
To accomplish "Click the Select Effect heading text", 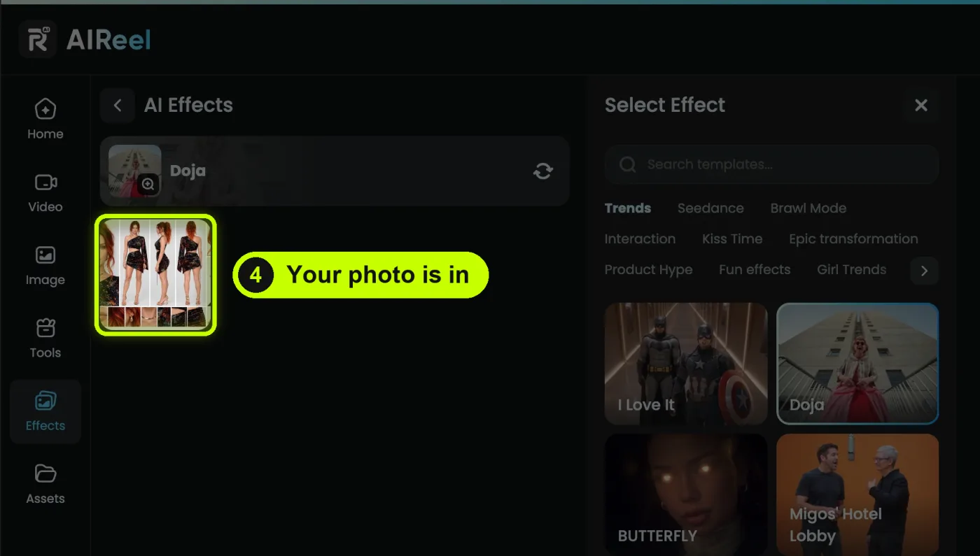I will [665, 106].
